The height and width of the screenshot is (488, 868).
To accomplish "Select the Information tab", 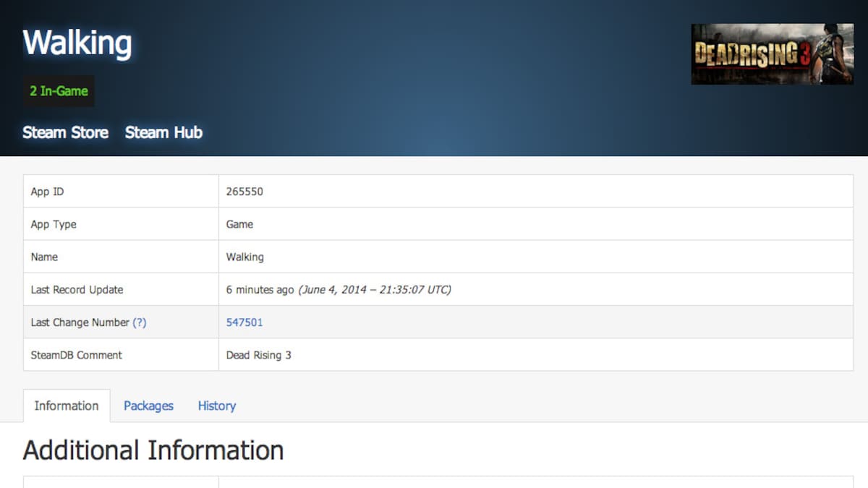I will (x=67, y=406).
